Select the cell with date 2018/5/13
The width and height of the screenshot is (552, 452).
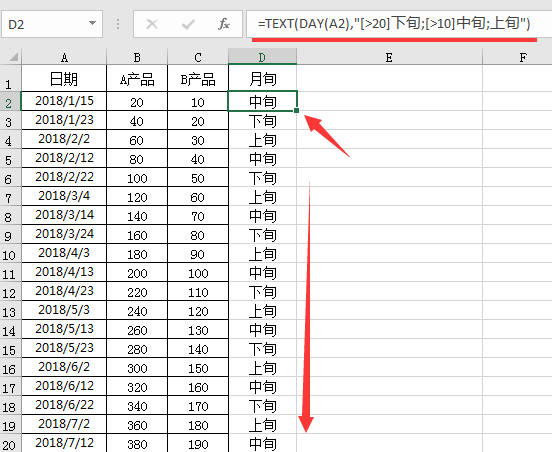[x=64, y=329]
